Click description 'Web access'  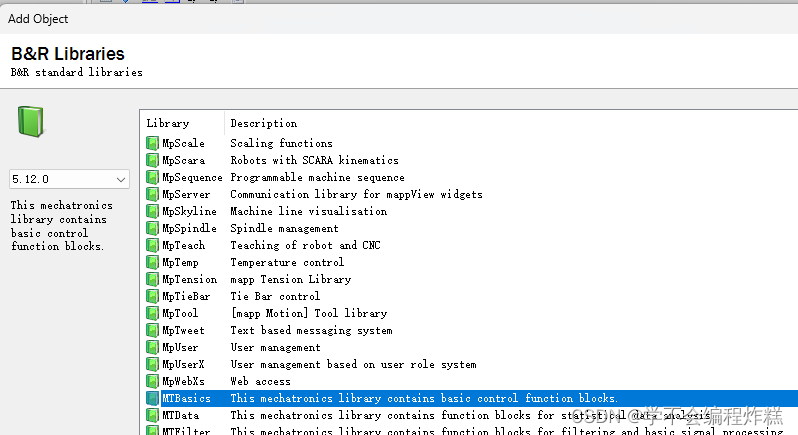click(261, 381)
